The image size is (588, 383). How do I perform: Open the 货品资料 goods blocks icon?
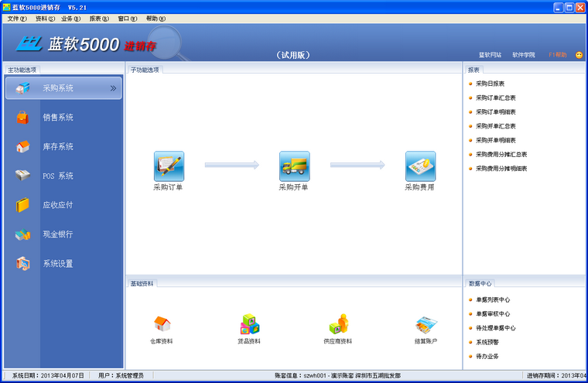pos(250,324)
